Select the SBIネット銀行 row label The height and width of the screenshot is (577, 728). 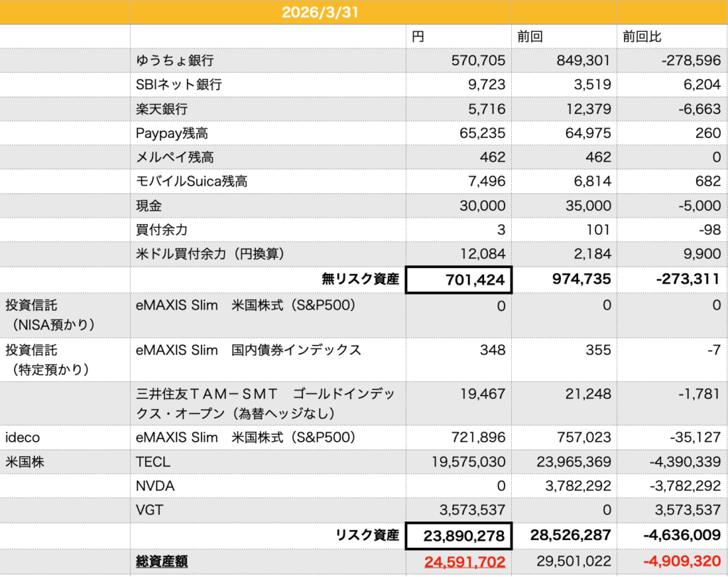point(178,85)
